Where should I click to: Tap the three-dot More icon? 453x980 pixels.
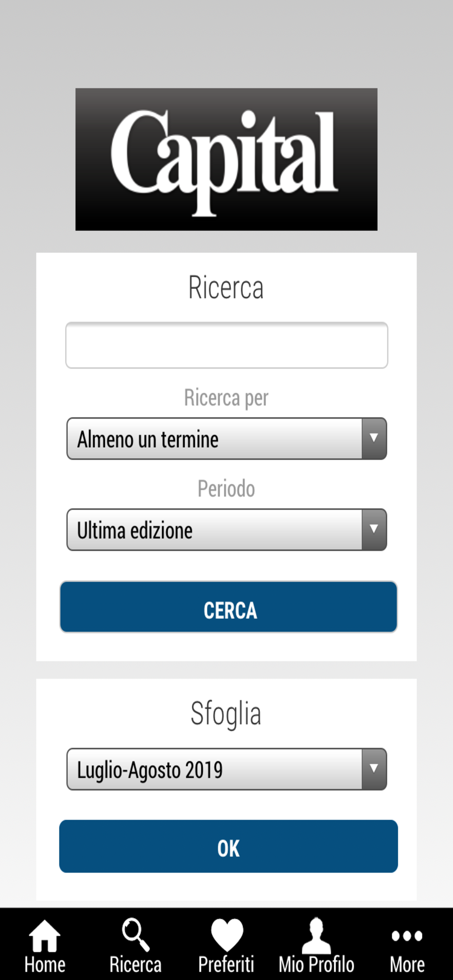pos(407,936)
